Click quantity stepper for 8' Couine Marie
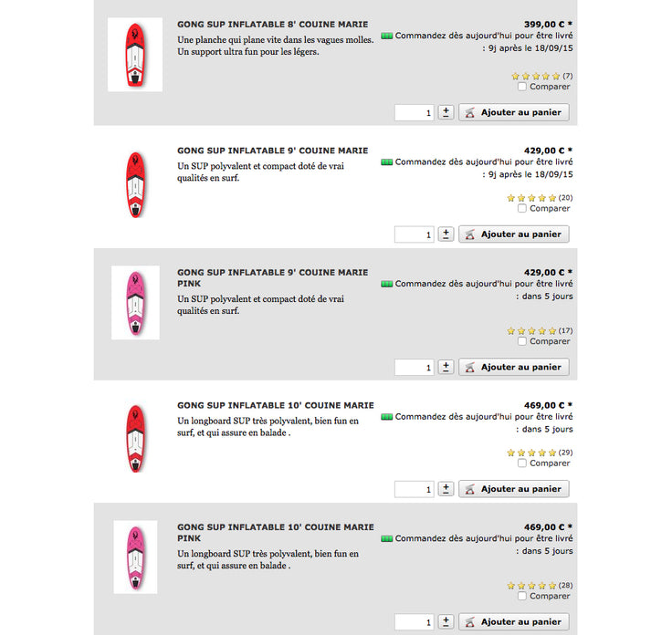Image resolution: width=672 pixels, height=635 pixels. [x=446, y=112]
